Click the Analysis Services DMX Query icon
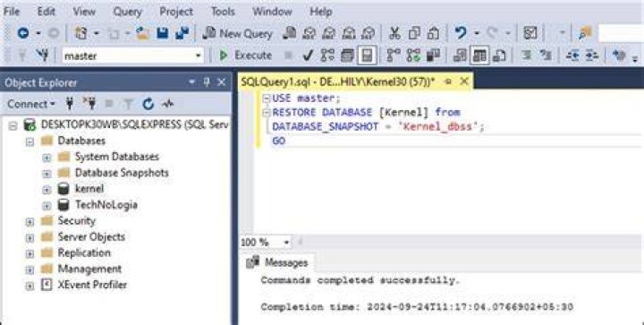The height and width of the screenshot is (325, 644). (329, 33)
